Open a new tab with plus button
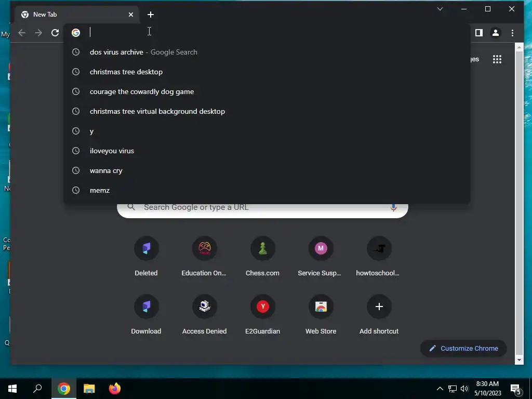This screenshot has width=532, height=399. point(151,15)
